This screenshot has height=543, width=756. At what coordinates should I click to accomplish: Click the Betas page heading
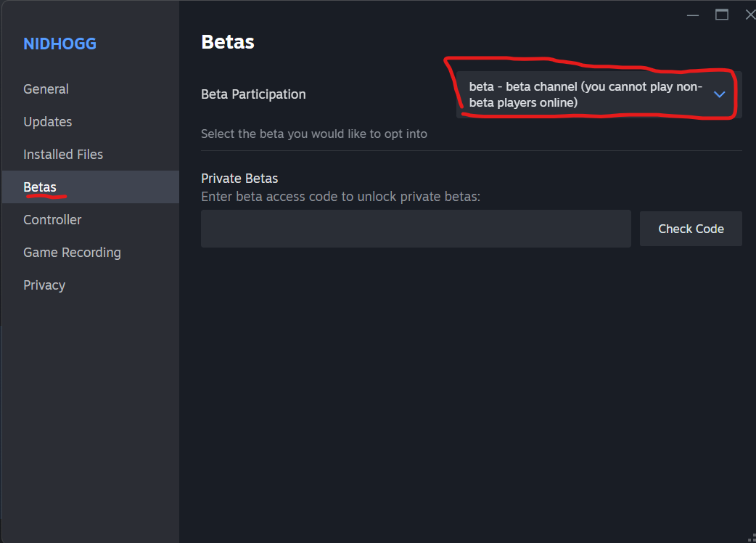coord(228,42)
